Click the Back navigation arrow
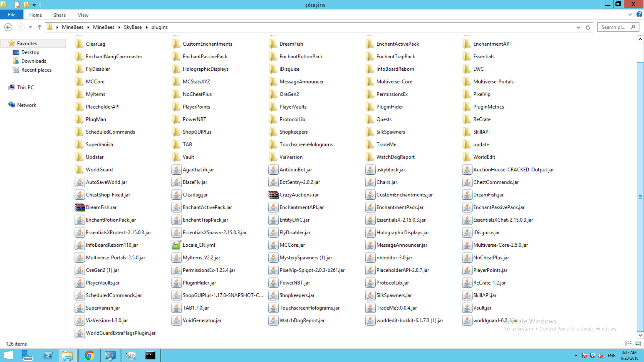Viewport: 644px width, 362px height. pyautogui.click(x=8, y=27)
